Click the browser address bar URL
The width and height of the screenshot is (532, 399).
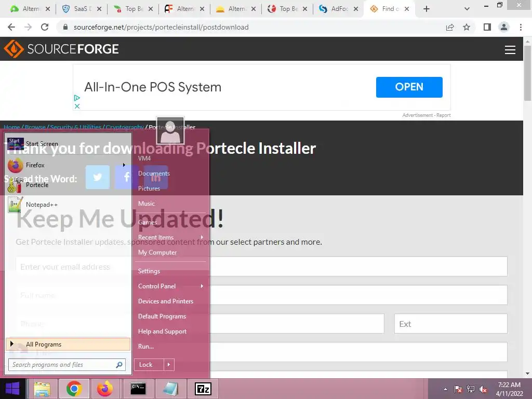(161, 27)
